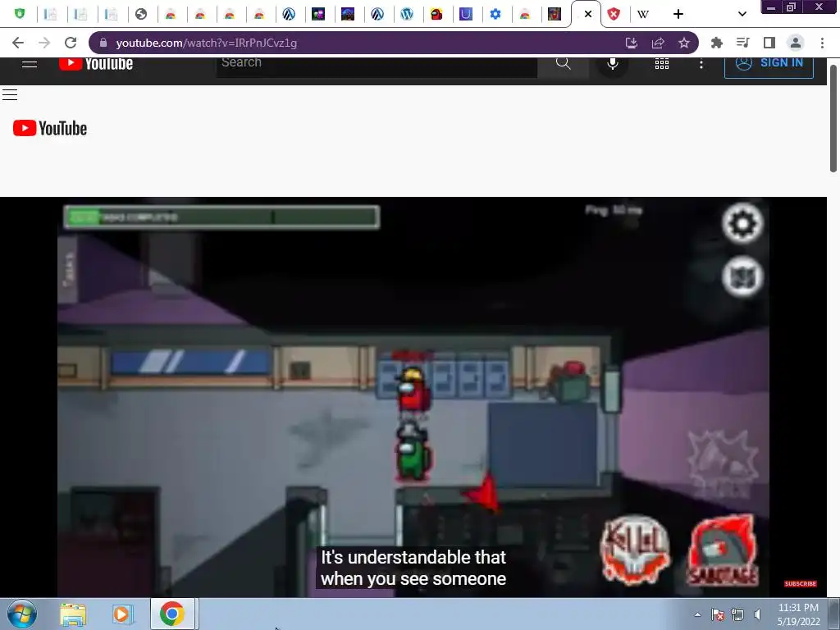
Task: Switch to the globe icon tab
Action: (141, 15)
